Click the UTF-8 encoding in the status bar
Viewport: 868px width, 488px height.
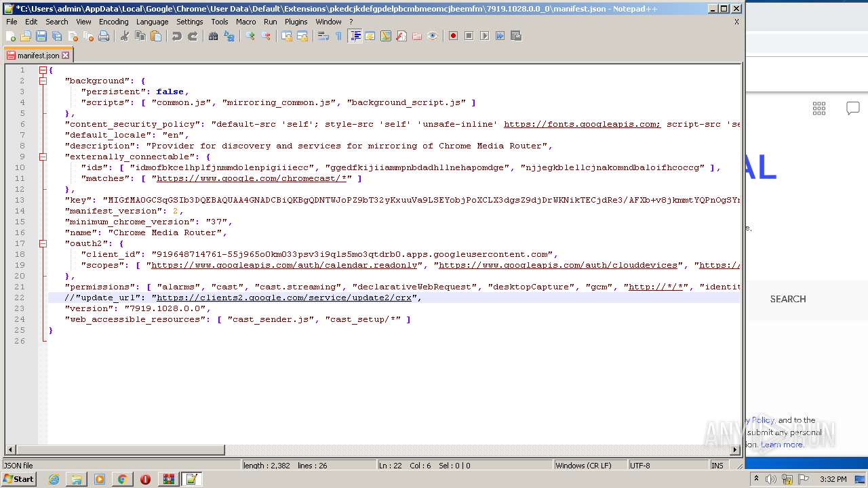coord(667,466)
